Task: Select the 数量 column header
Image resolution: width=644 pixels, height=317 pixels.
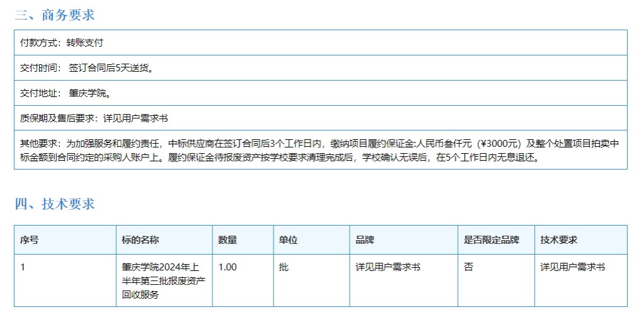Action: point(227,240)
